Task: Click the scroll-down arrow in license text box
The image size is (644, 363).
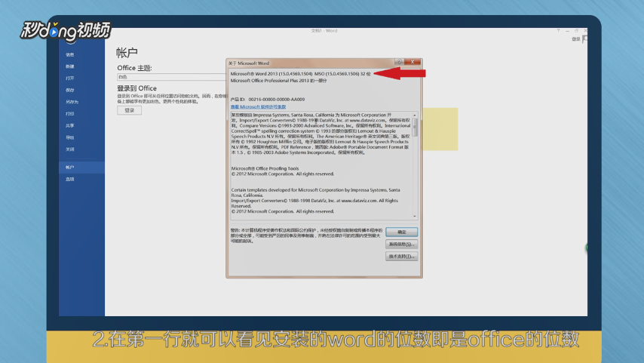Action: tap(415, 216)
